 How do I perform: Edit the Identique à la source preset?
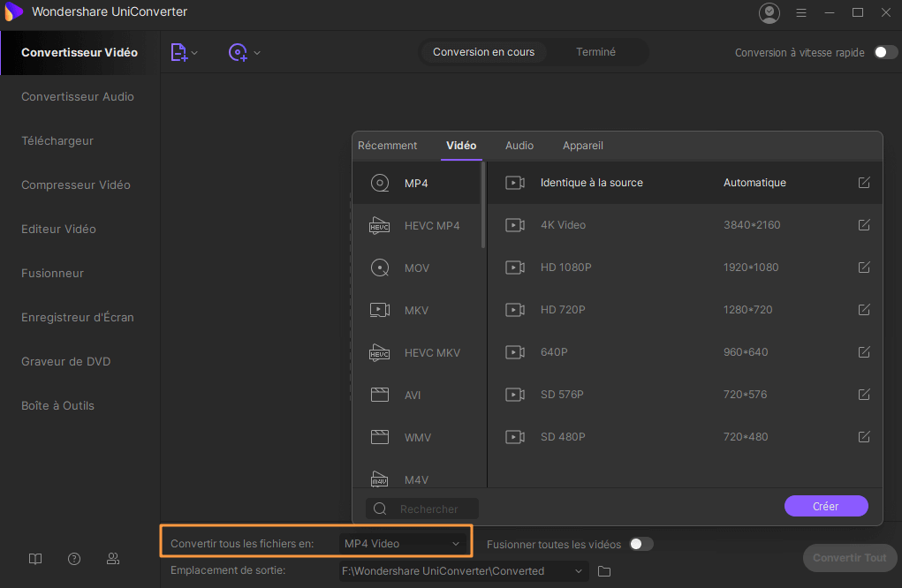(x=864, y=182)
